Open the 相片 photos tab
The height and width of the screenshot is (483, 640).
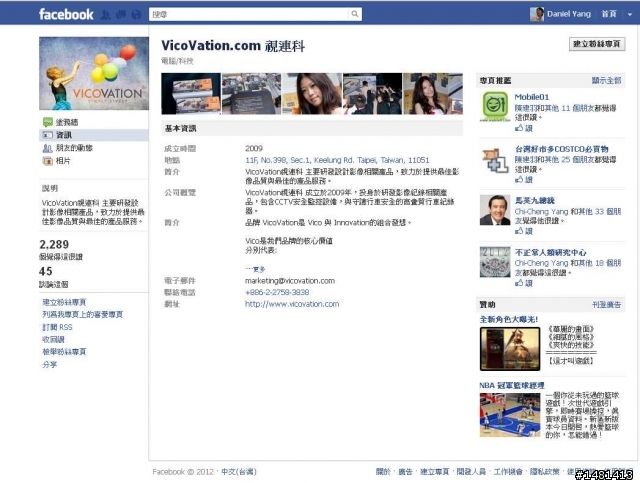click(x=63, y=161)
